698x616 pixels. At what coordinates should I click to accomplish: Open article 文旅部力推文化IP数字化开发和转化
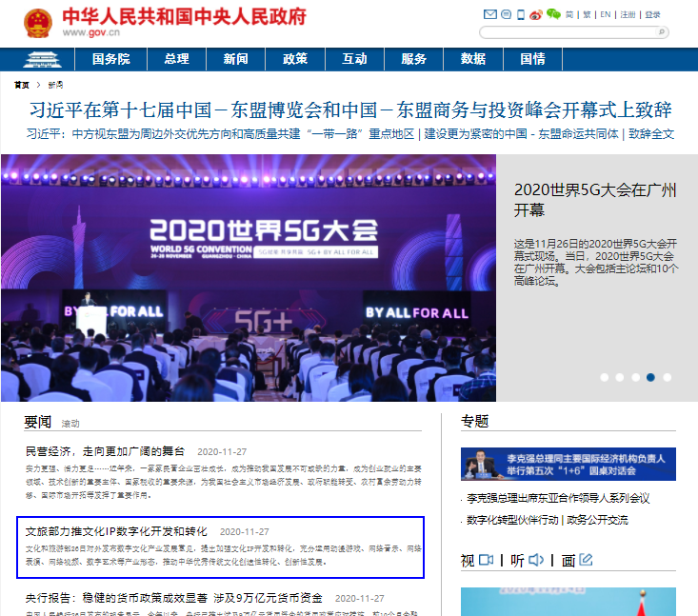(116, 531)
